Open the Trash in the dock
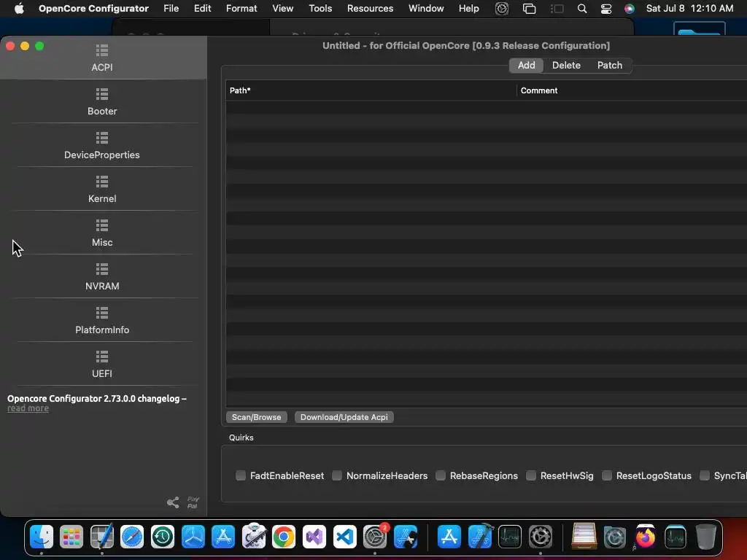The height and width of the screenshot is (560, 747). (706, 537)
